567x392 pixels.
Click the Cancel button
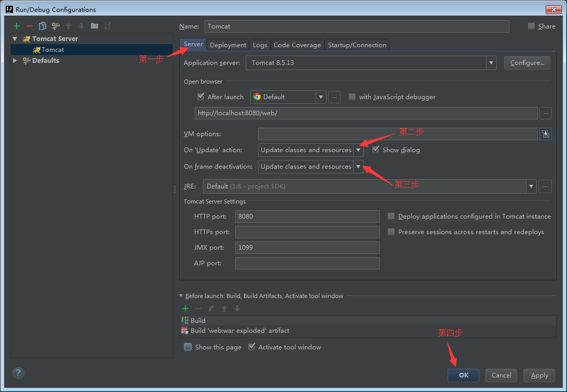click(501, 375)
